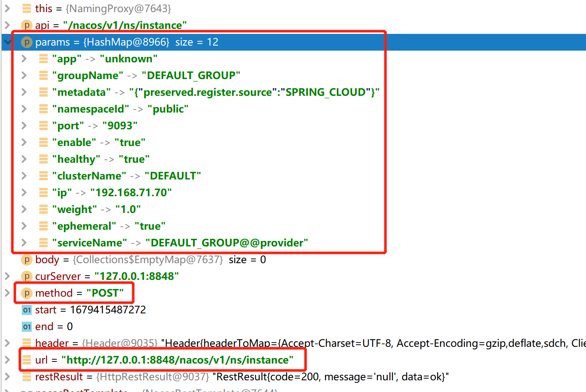The height and width of the screenshot is (392, 586).
Task: Expand the curServer variable node
Action: 7,276
